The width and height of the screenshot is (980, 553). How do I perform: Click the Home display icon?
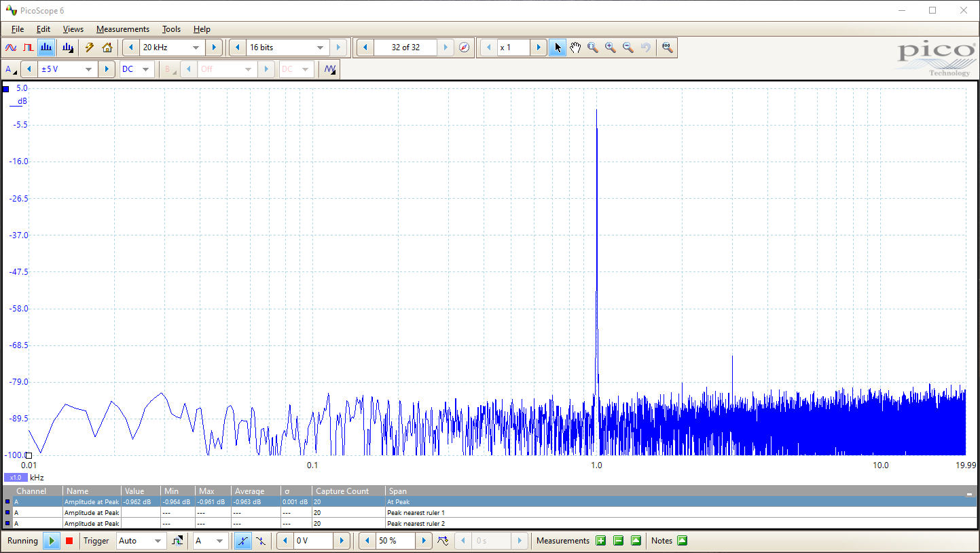(x=107, y=47)
